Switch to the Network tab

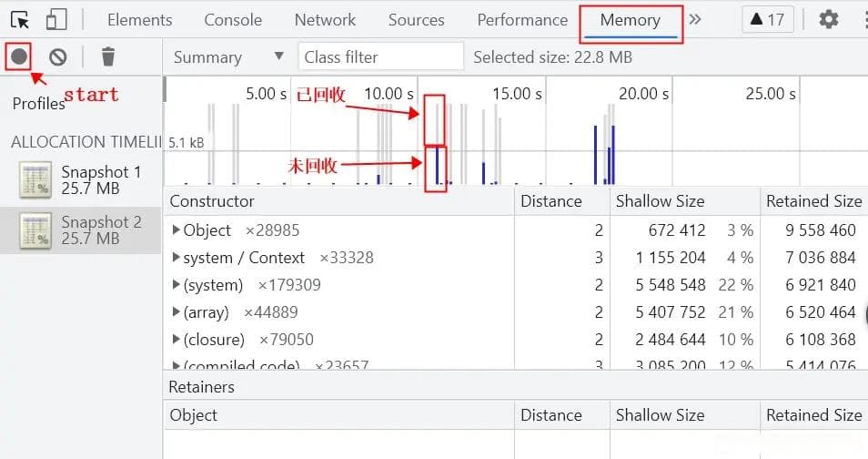click(325, 19)
